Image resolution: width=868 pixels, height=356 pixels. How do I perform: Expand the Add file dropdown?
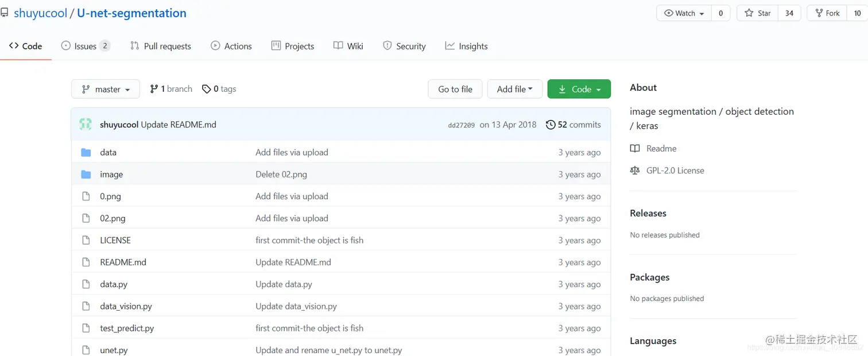click(515, 89)
